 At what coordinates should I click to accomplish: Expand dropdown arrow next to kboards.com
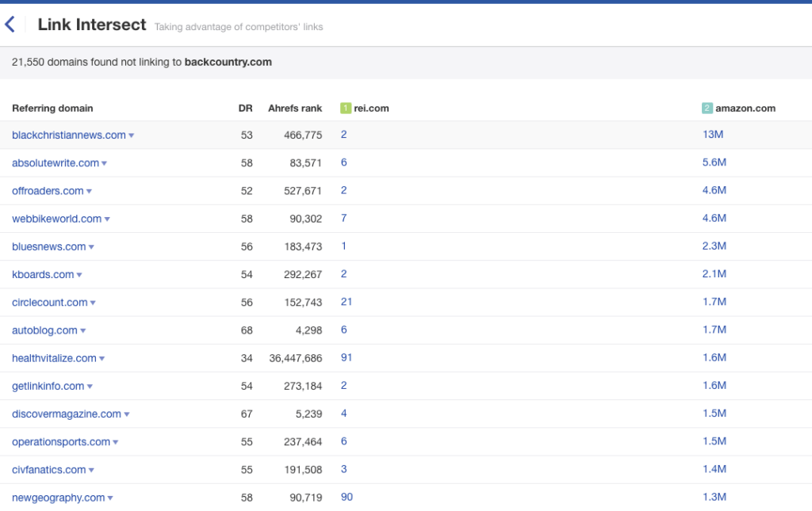(x=79, y=275)
